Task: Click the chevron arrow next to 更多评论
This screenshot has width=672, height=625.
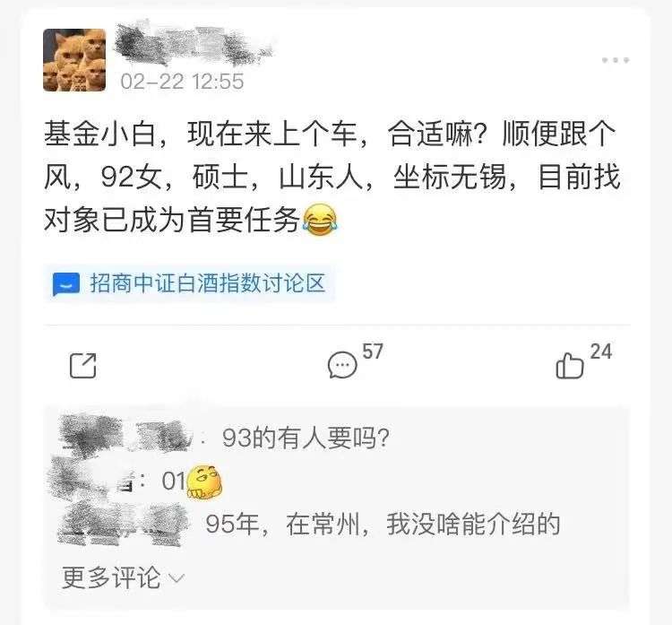Action: [x=177, y=578]
